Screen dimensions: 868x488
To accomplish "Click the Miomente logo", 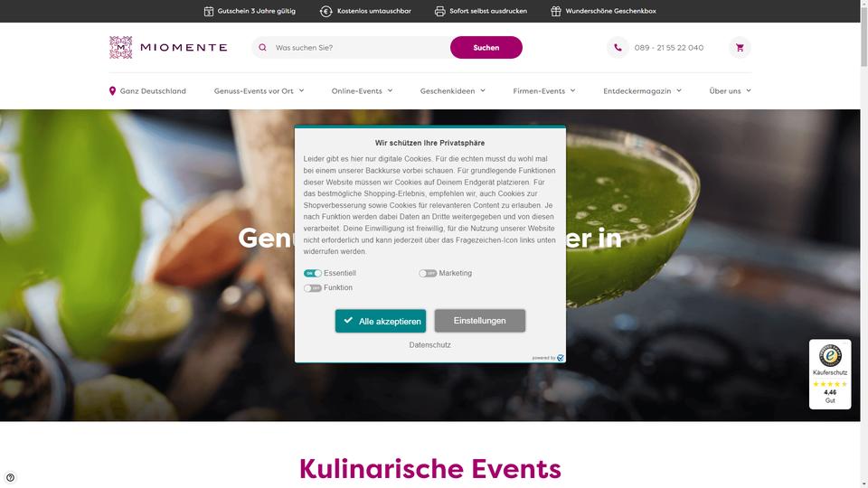I will click(x=168, y=48).
